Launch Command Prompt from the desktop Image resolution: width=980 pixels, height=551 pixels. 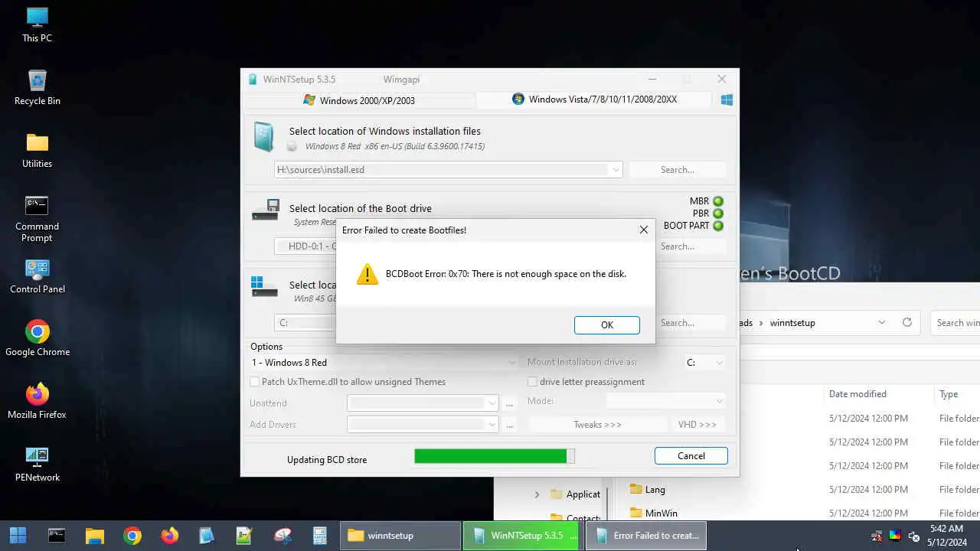(37, 218)
